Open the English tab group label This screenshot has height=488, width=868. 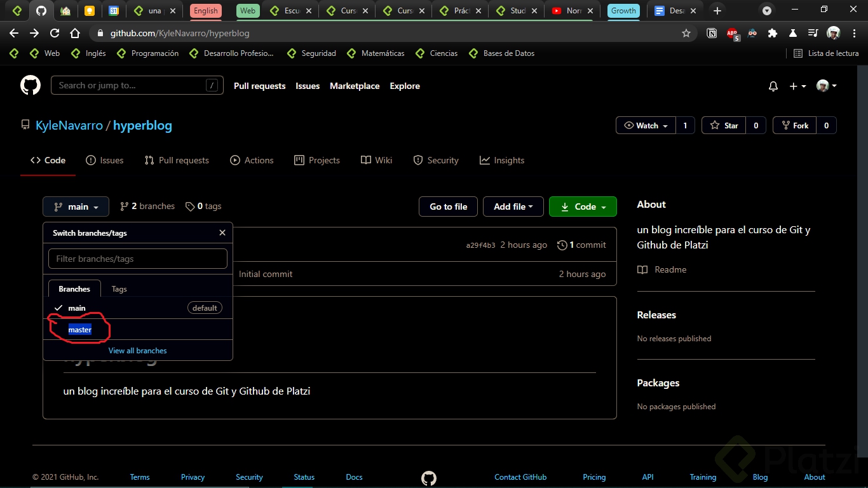(x=205, y=11)
